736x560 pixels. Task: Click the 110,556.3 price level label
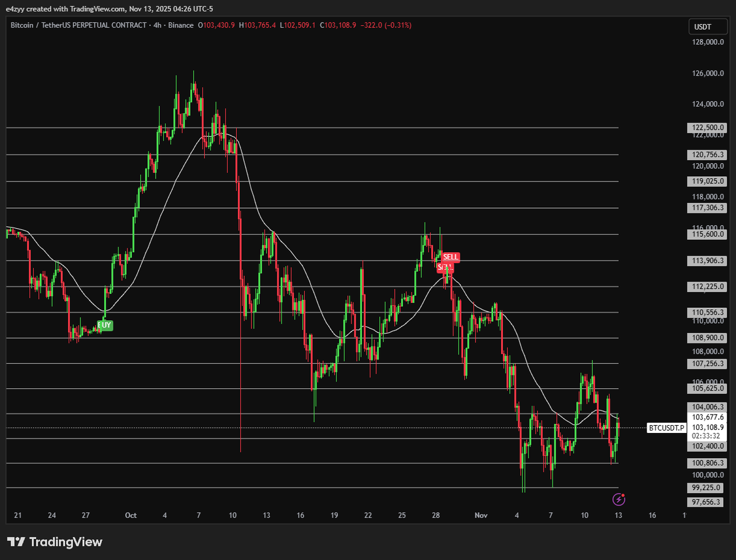coord(707,312)
